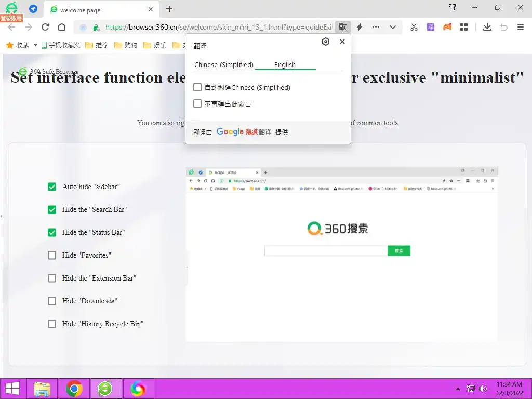
Task: Open the colorful swirl app in taskbar
Action: (x=138, y=389)
